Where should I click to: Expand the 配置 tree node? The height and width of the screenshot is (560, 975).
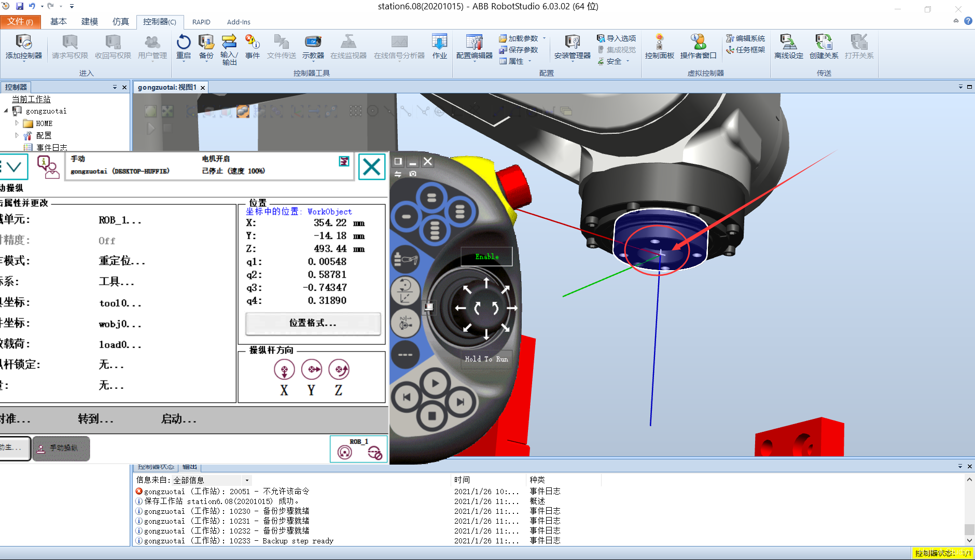tap(17, 135)
